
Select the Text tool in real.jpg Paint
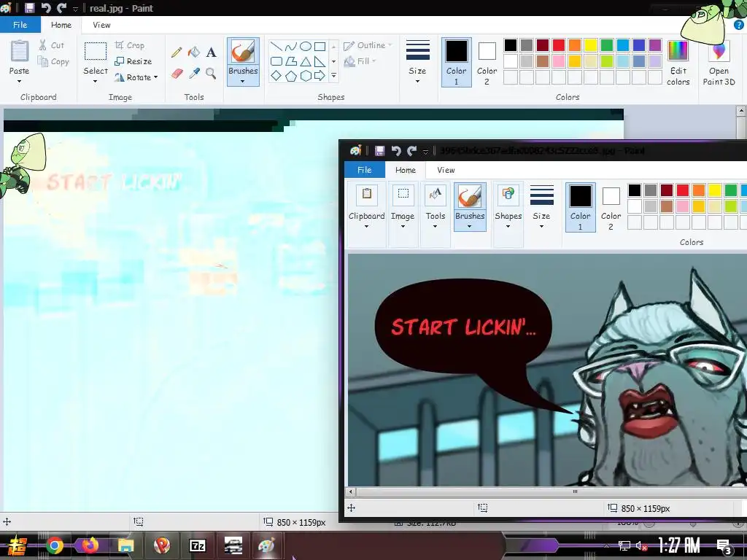click(x=211, y=52)
